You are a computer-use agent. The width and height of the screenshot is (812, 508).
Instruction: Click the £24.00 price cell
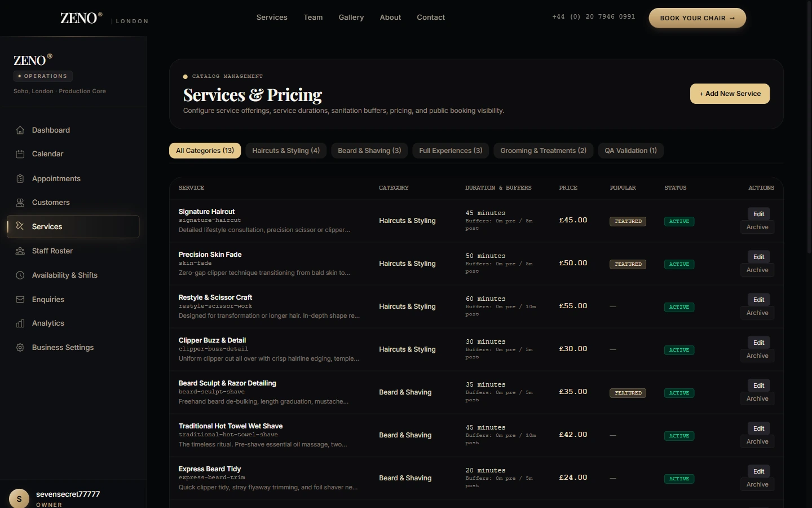point(573,478)
